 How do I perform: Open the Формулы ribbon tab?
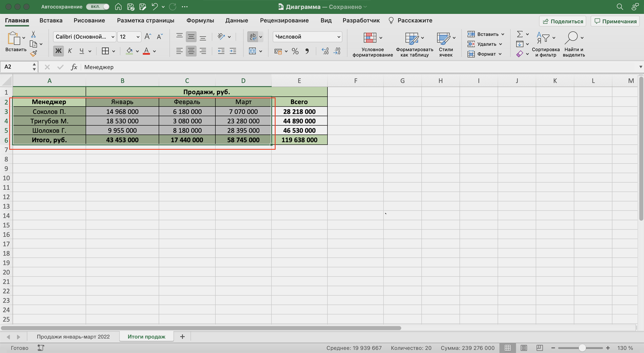coord(200,20)
